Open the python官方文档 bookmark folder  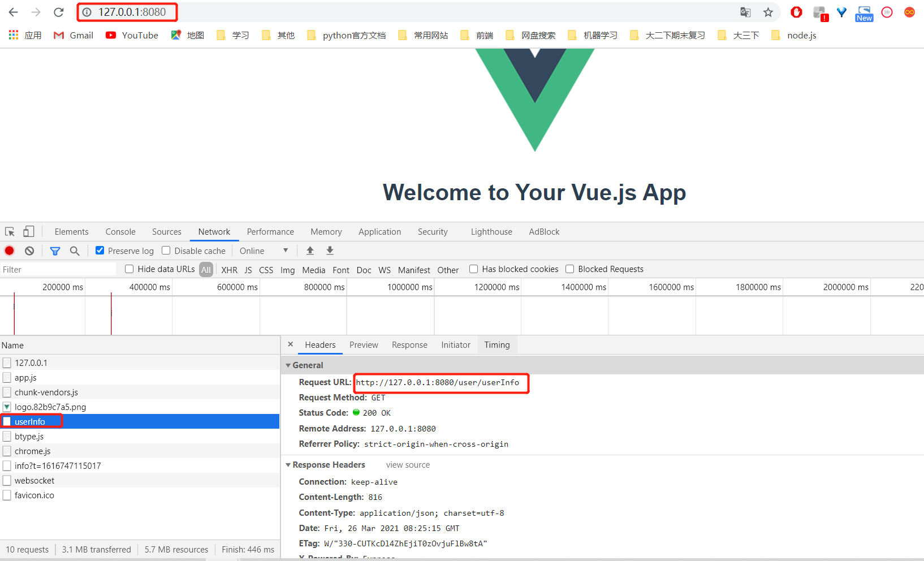pyautogui.click(x=346, y=35)
